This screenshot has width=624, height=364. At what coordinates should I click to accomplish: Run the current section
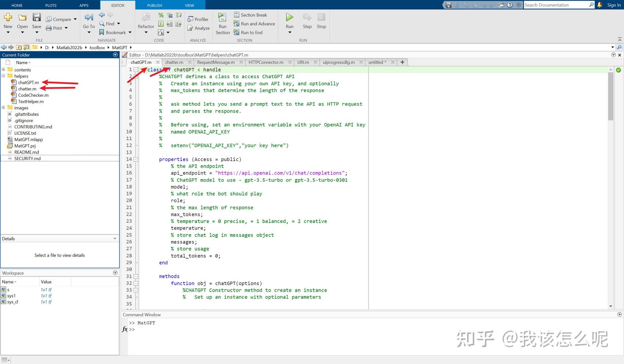222,22
